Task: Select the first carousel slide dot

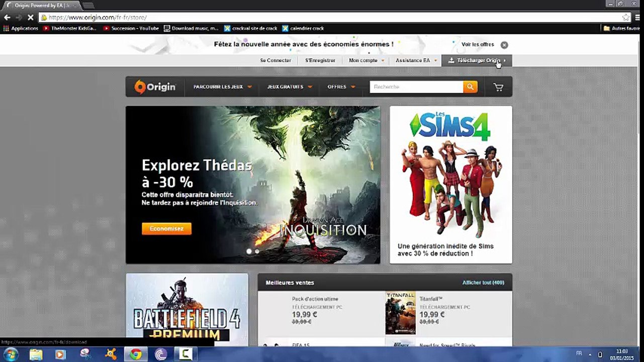Action: pos(249,251)
